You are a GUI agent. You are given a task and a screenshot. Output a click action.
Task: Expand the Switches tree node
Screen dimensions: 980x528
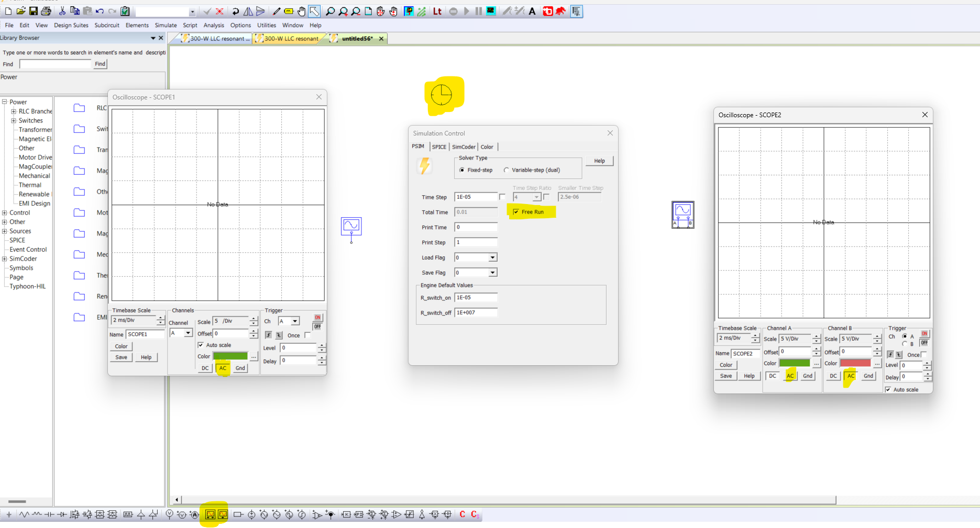pos(14,121)
